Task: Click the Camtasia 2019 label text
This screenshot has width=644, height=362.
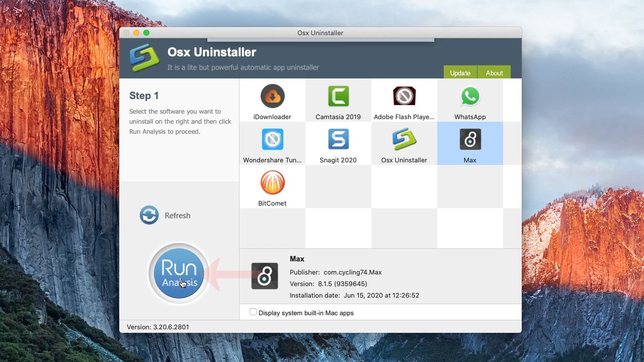Action: pos(338,117)
